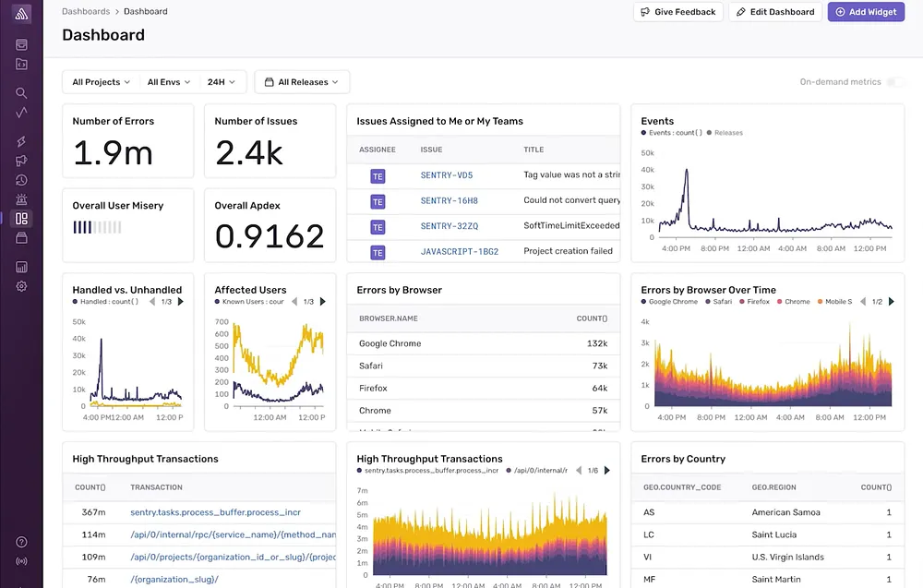The height and width of the screenshot is (588, 923).
Task: Expand the All Releases filter
Action: coord(302,82)
